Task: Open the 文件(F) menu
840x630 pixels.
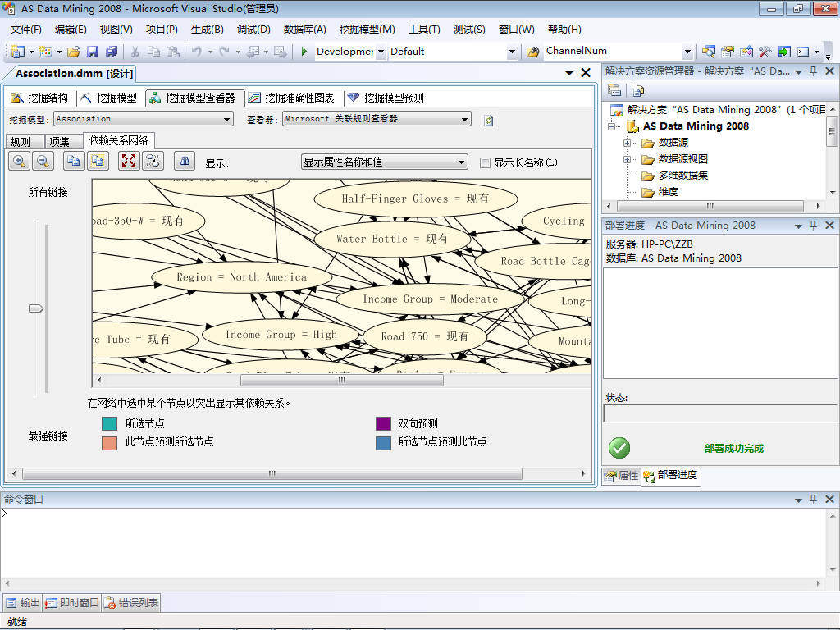Action: [25, 30]
